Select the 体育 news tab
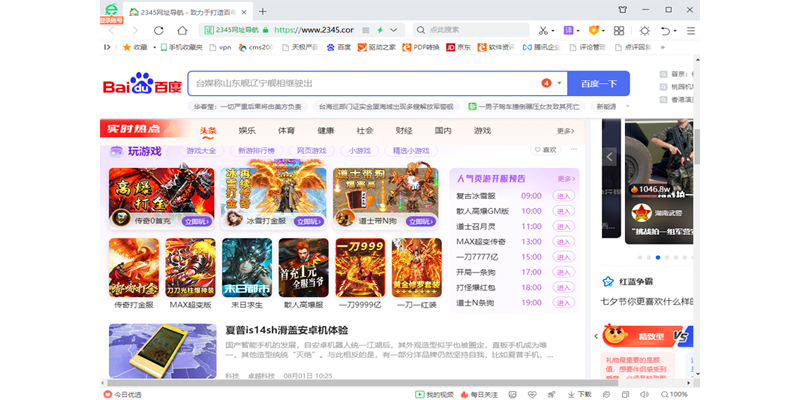The width and height of the screenshot is (800, 400). pyautogui.click(x=286, y=131)
